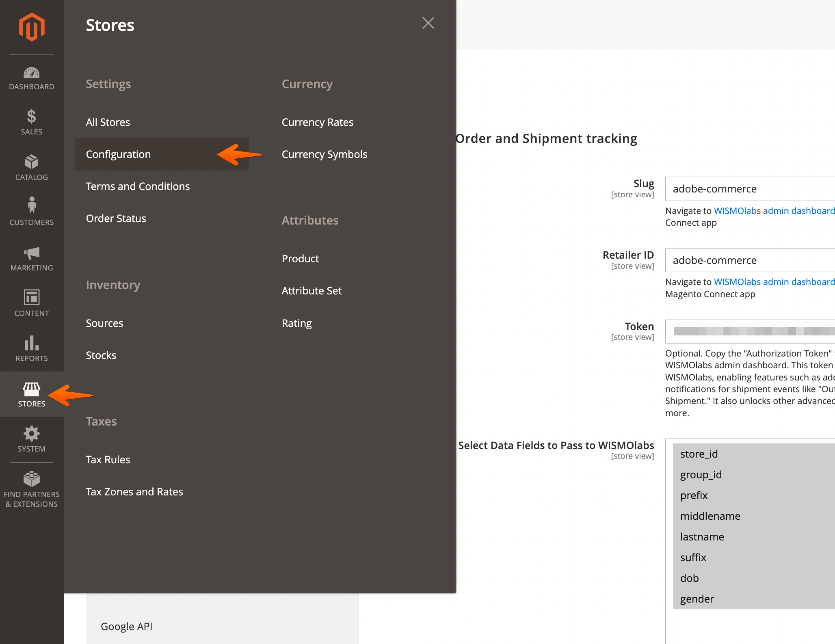Open Reports from the sidebar
The image size is (835, 644).
[31, 349]
